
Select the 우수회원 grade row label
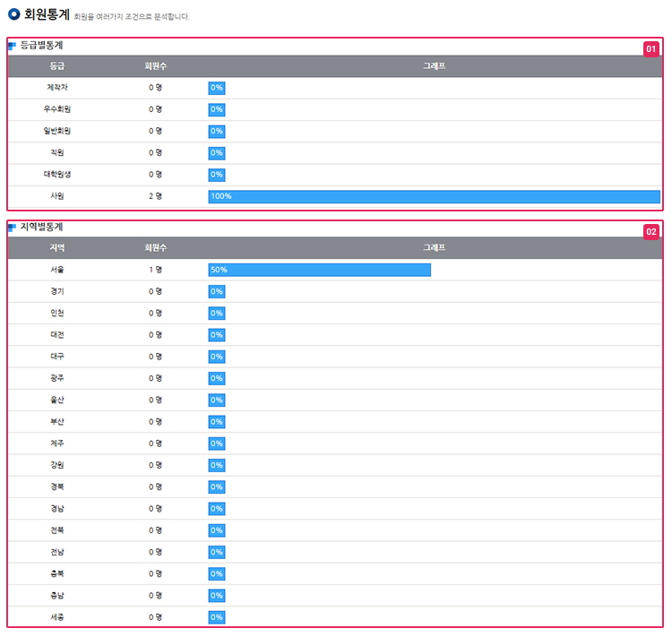(57, 109)
